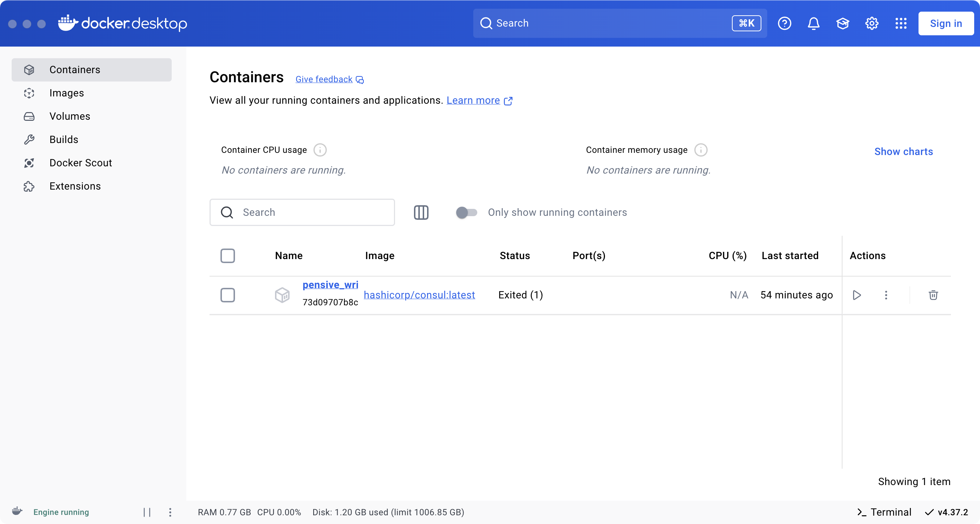Viewport: 980px width, 524px height.
Task: Click the Showing 1 item text
Action: (914, 482)
